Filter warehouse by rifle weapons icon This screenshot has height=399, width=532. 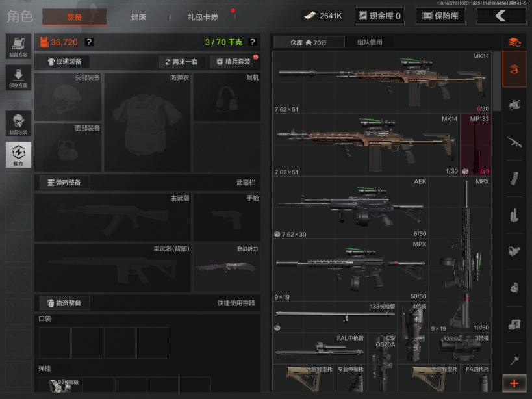[x=514, y=142]
